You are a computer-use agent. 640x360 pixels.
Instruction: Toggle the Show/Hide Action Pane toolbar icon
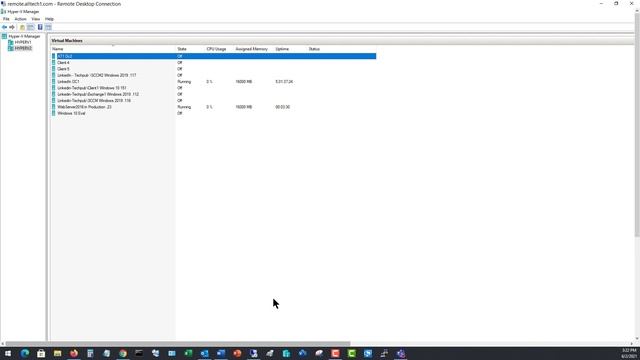point(48,27)
